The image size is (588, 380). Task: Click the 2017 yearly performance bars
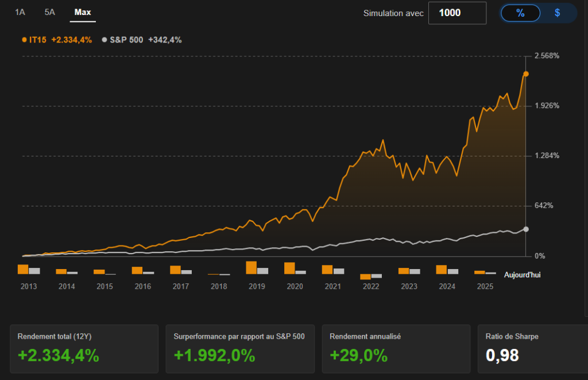pos(180,270)
